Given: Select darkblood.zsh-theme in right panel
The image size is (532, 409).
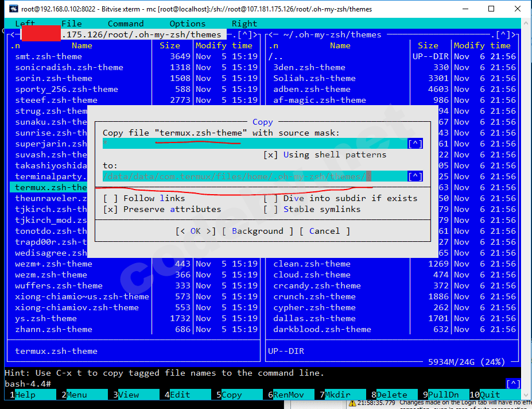Looking at the screenshot, I should click(x=323, y=329).
